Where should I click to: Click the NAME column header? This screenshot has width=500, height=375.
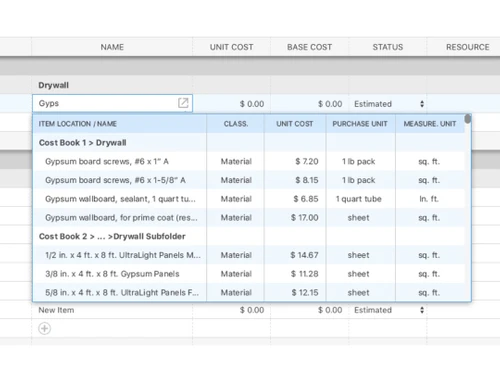tap(112, 47)
